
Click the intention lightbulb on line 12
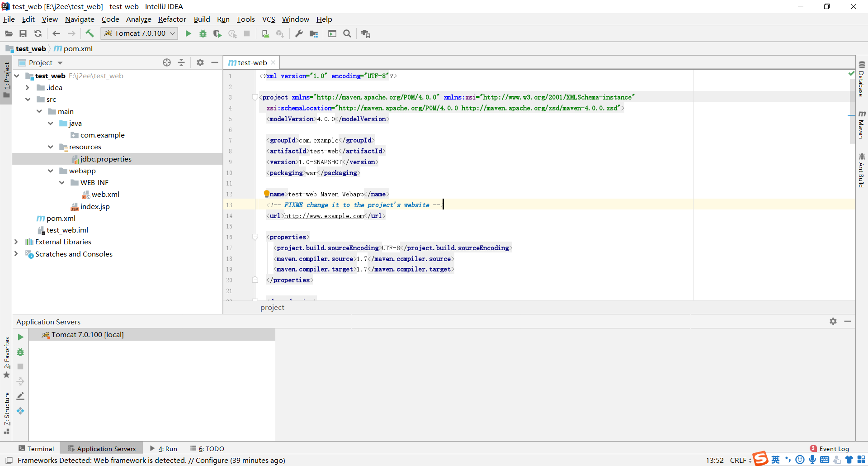(x=267, y=194)
